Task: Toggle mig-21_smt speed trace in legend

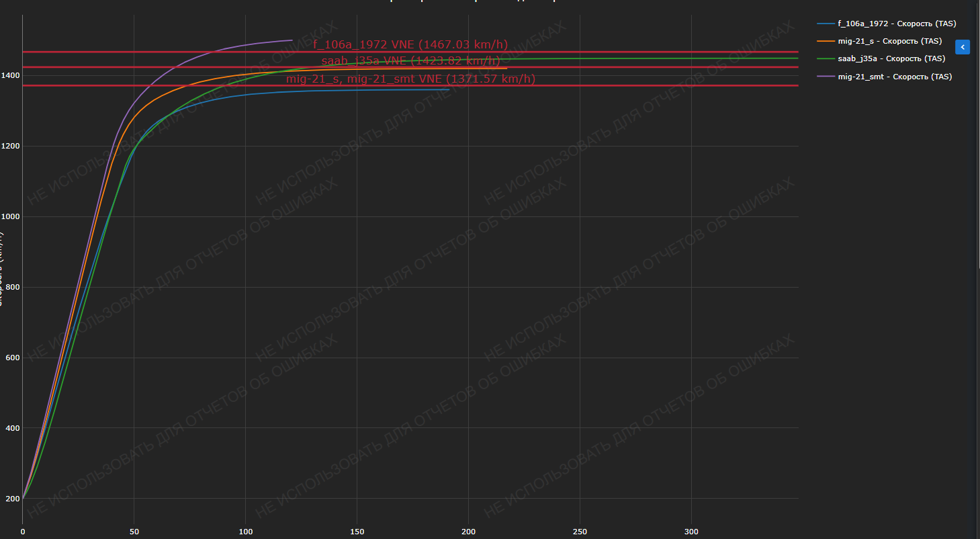Action: (x=884, y=77)
